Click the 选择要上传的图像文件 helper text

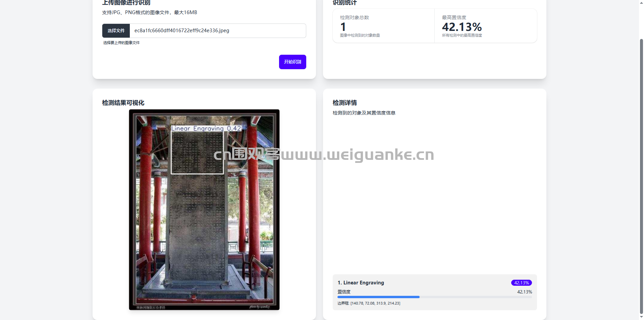point(121,43)
